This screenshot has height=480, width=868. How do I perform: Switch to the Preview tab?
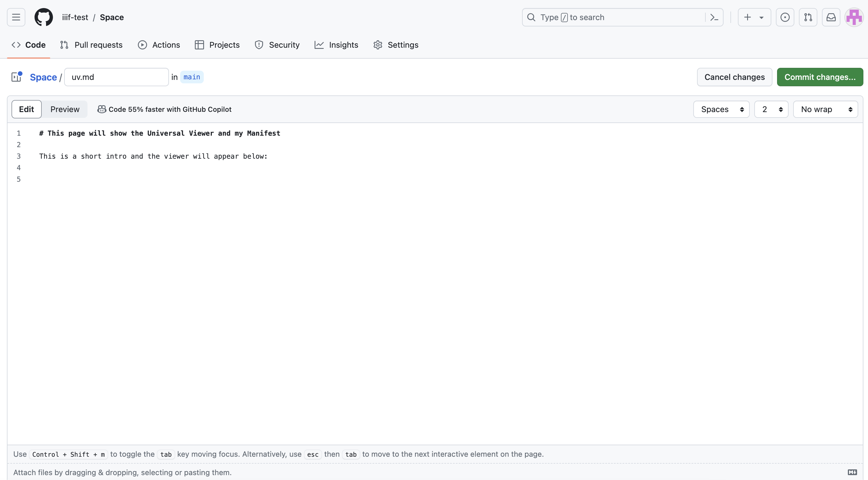point(64,109)
